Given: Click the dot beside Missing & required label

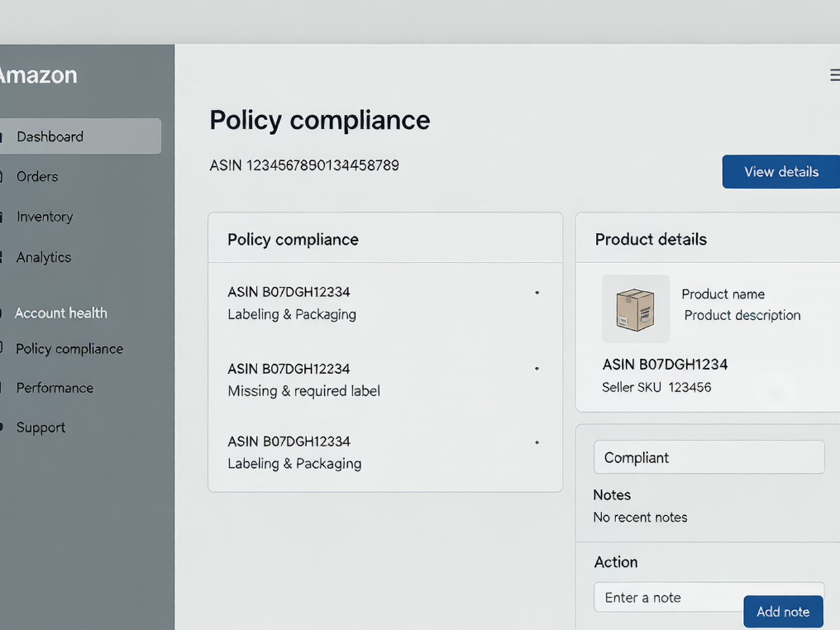Looking at the screenshot, I should [x=537, y=369].
